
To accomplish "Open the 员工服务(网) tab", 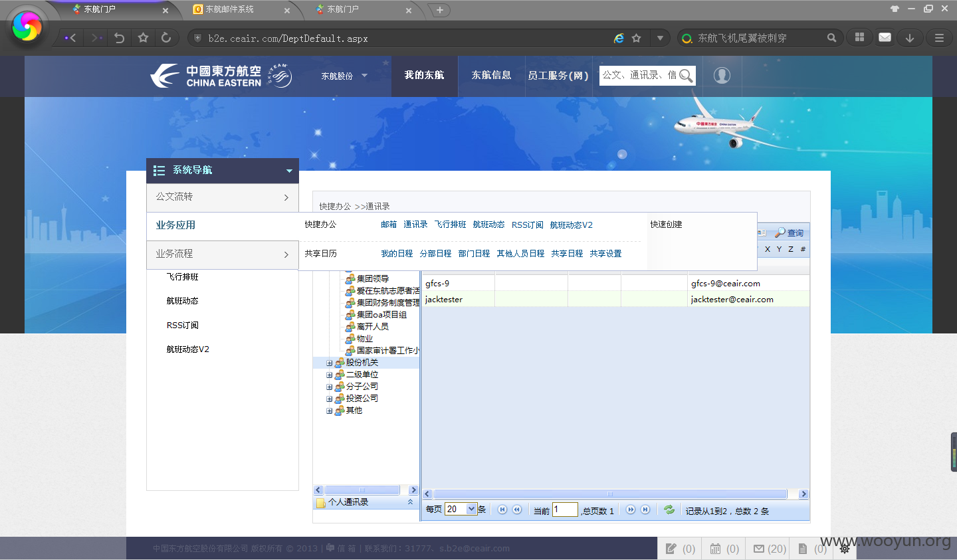I will point(558,76).
